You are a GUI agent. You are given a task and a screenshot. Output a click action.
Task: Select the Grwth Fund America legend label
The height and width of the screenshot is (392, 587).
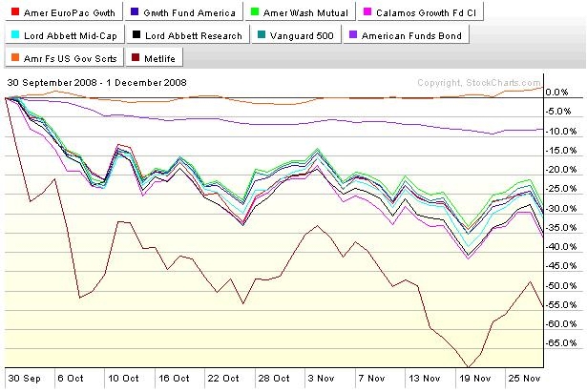190,13
